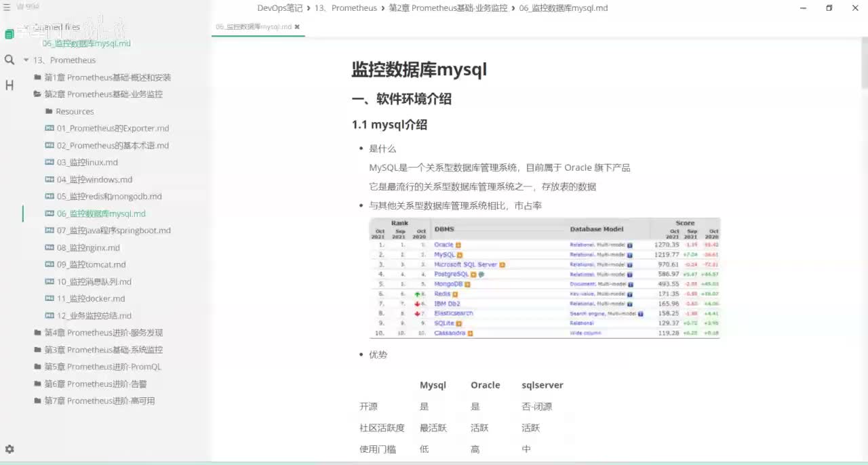Image resolution: width=868 pixels, height=465 pixels.
Task: Click the folder icon of 第3章 Prometheus基础-系统监控
Action: tap(38, 350)
